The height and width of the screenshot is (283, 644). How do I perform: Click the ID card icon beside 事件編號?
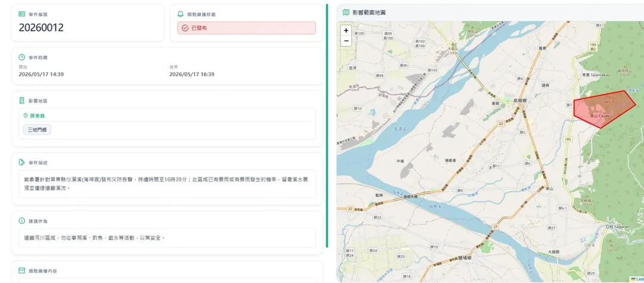coord(22,14)
